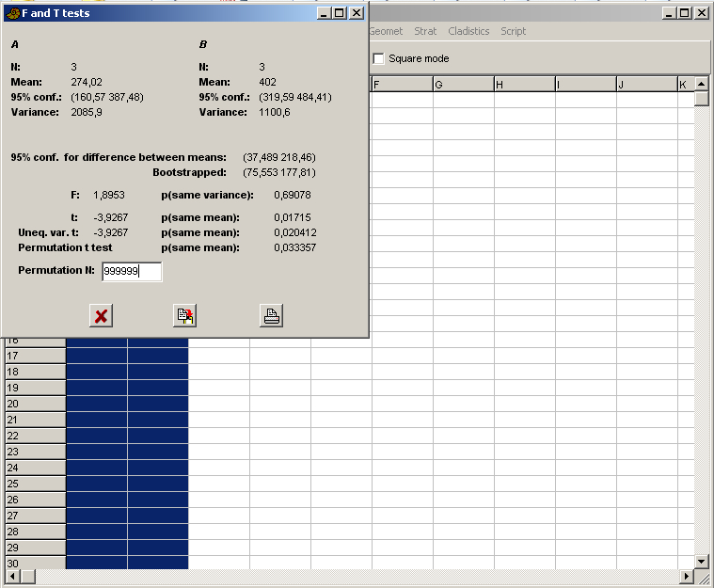Copy the test results to the clipboard
714x588 pixels.
tap(185, 316)
